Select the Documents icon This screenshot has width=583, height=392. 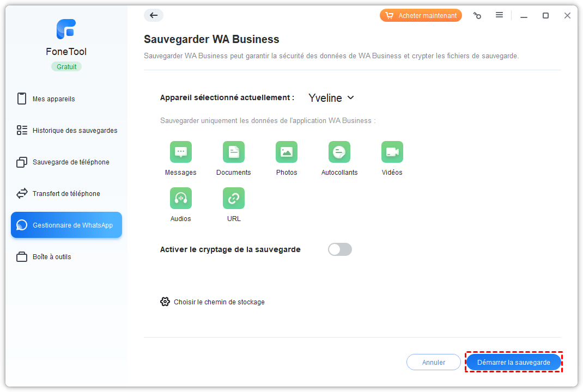point(234,152)
